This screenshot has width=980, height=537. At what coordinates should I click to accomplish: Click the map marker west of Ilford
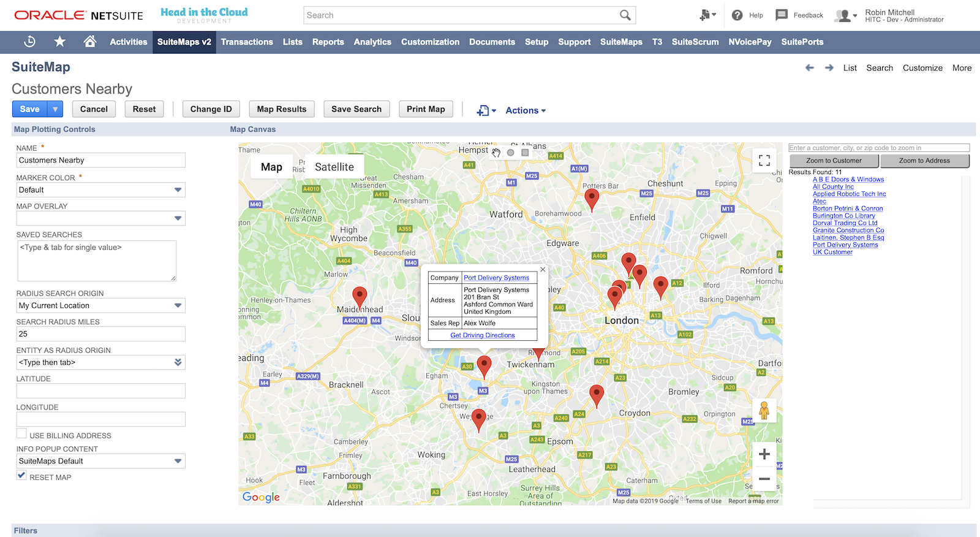tap(660, 287)
